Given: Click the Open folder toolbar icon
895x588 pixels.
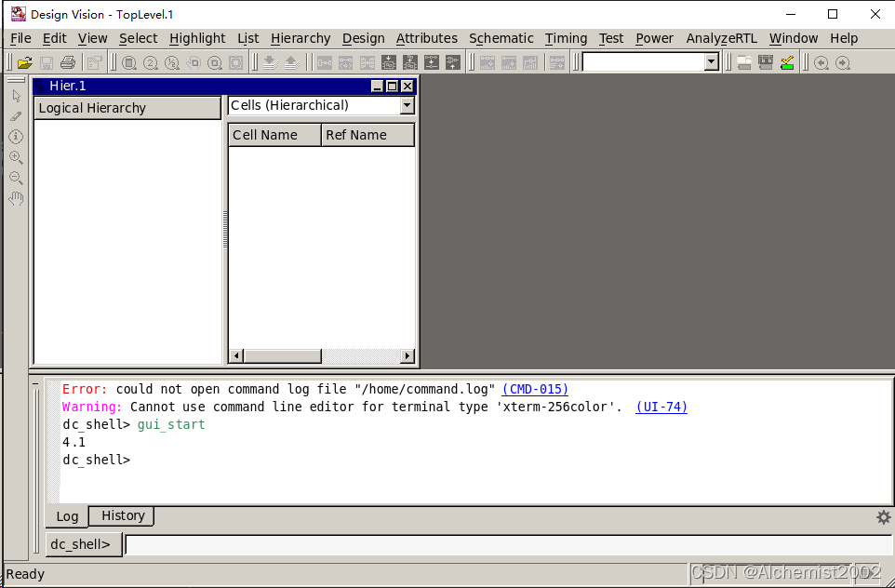Looking at the screenshot, I should [24, 62].
